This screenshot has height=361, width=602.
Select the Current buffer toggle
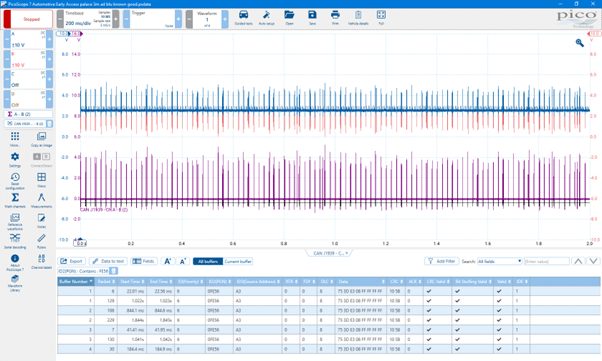point(238,261)
